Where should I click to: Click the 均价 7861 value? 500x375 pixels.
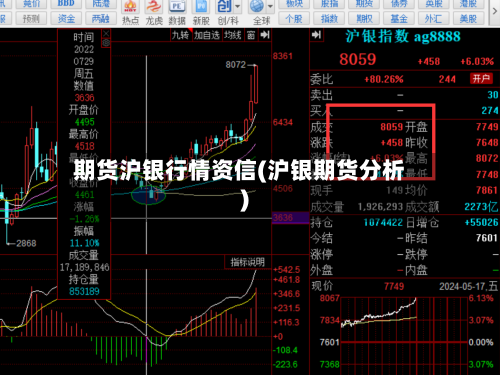[487, 190]
